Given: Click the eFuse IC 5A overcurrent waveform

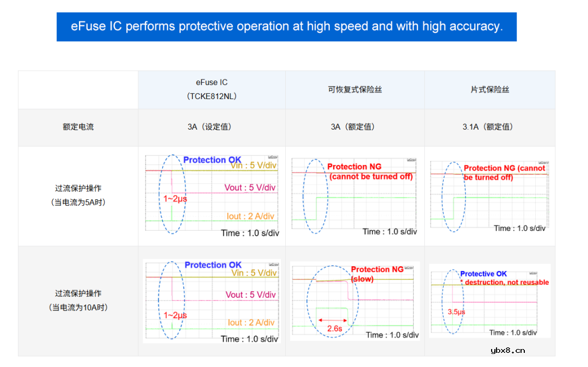Looking at the screenshot, I should coord(212,196).
